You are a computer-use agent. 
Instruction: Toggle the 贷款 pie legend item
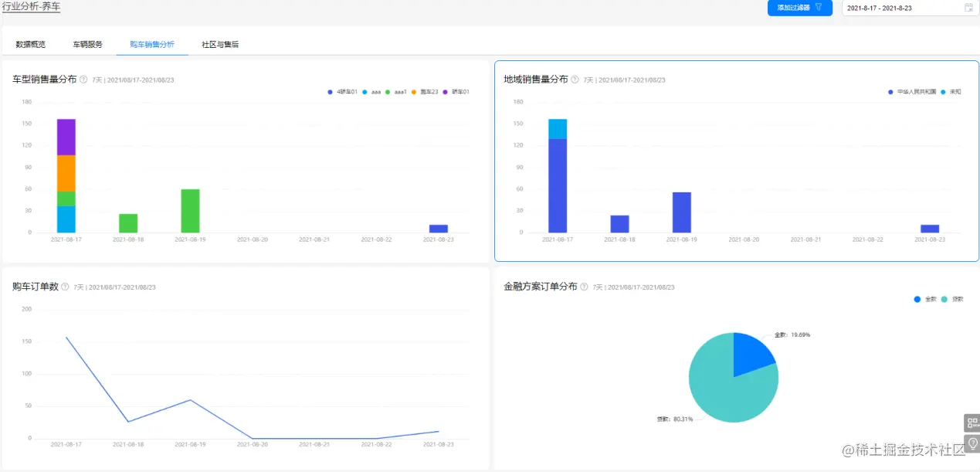pyautogui.click(x=952, y=299)
